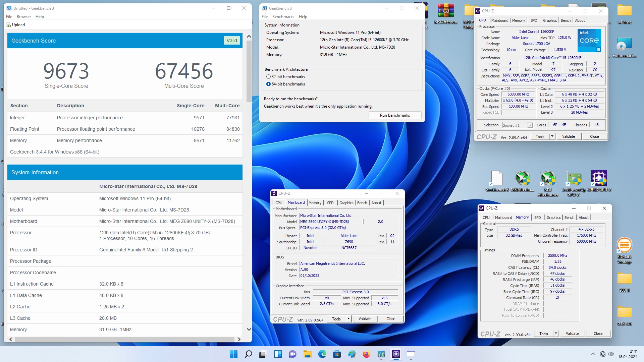Switch to CPU-Z via its taskbar icon
The width and height of the screenshot is (644, 362).
396,354
